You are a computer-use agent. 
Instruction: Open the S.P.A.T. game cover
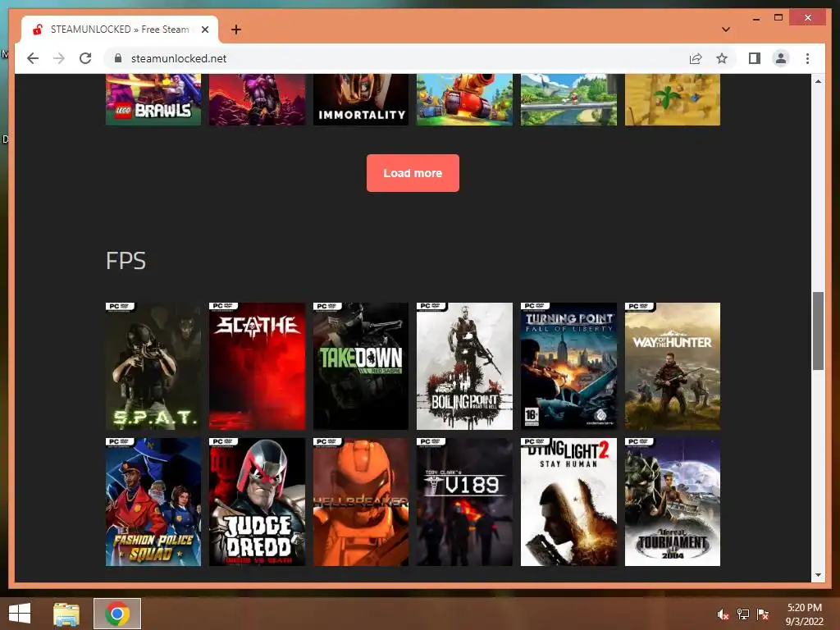[153, 366]
